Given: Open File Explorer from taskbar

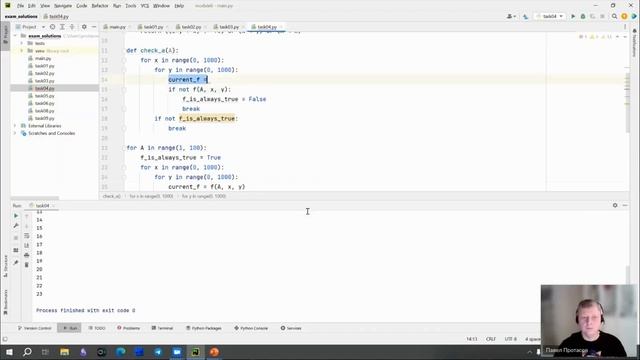Looking at the screenshot, I should pyautogui.click(x=64, y=352).
